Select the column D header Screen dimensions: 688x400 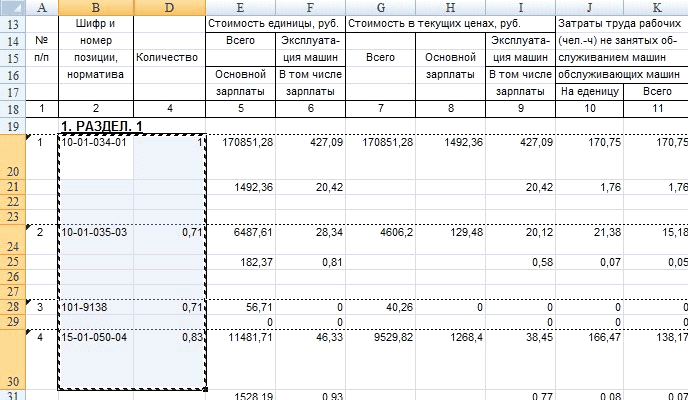169,7
